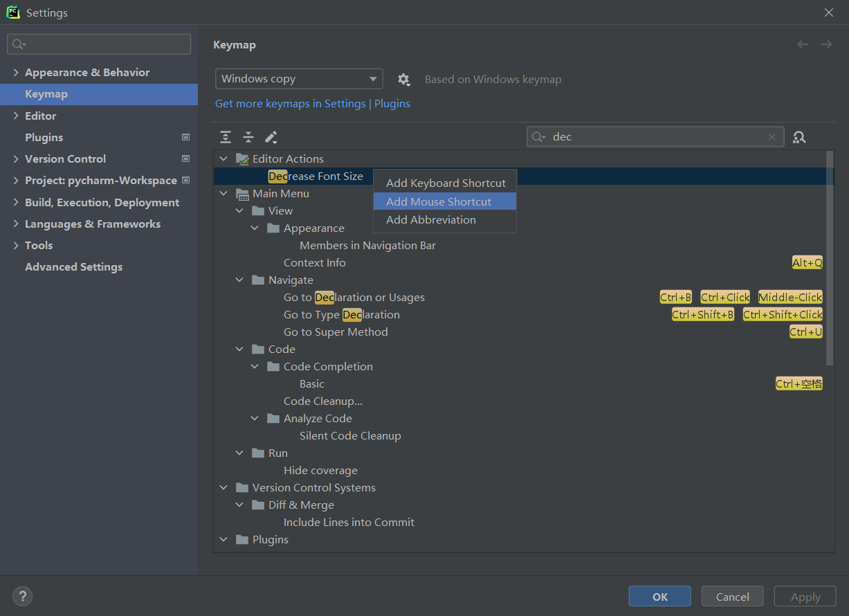
Task: Click the PyCharm logo in title bar
Action: [x=13, y=12]
